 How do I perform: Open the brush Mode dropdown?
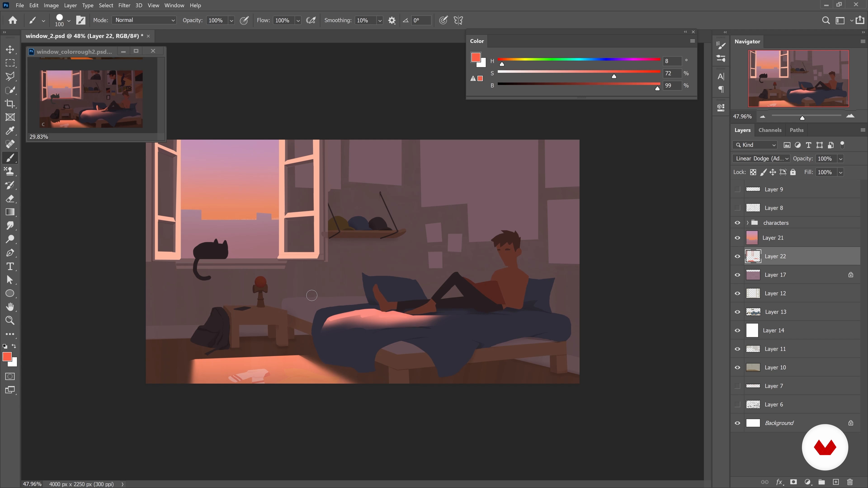[144, 20]
